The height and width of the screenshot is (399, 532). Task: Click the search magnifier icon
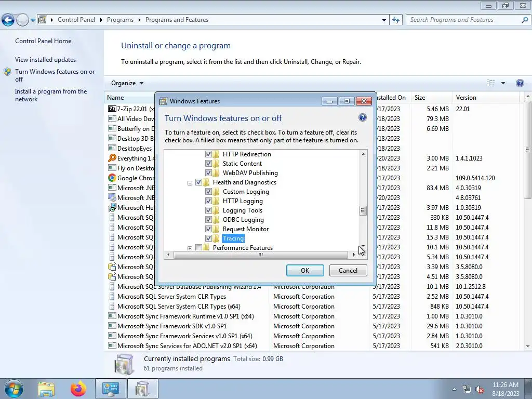click(525, 20)
